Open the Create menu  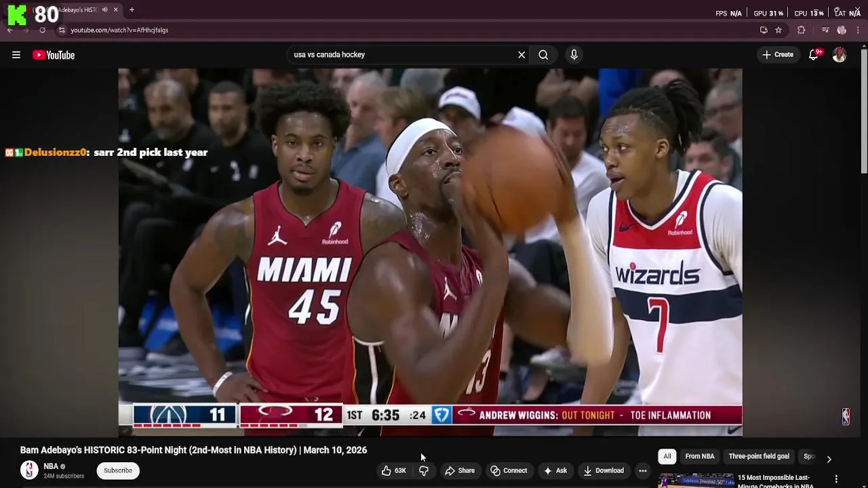(x=778, y=55)
